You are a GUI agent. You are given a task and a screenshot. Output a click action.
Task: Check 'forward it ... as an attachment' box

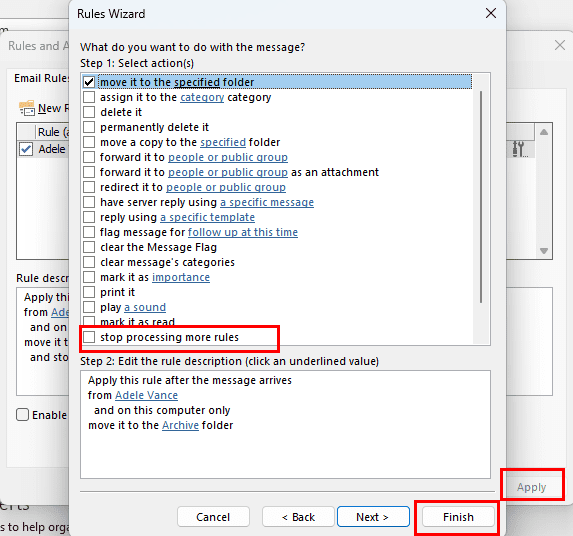89,172
